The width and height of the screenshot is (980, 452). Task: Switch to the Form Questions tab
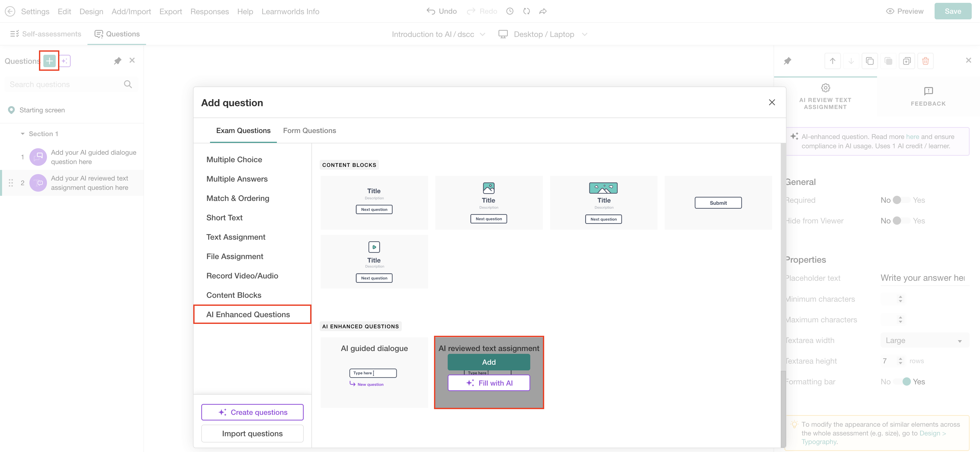(309, 131)
